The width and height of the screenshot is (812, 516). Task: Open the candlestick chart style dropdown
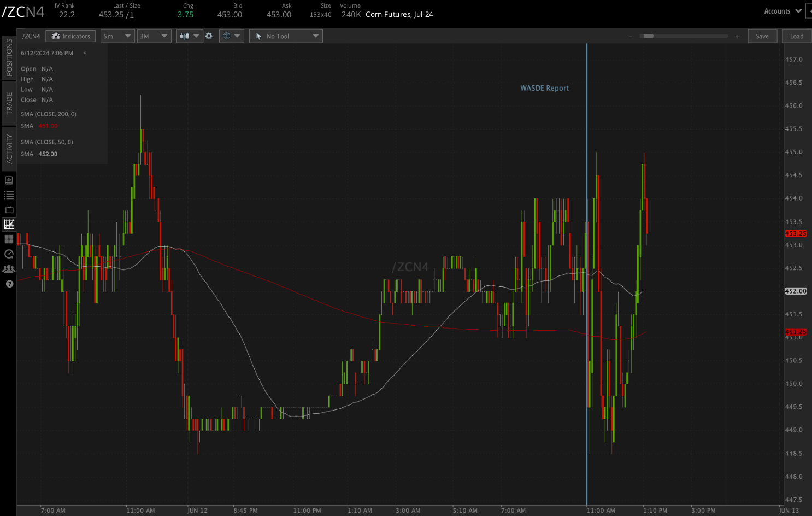tap(190, 36)
